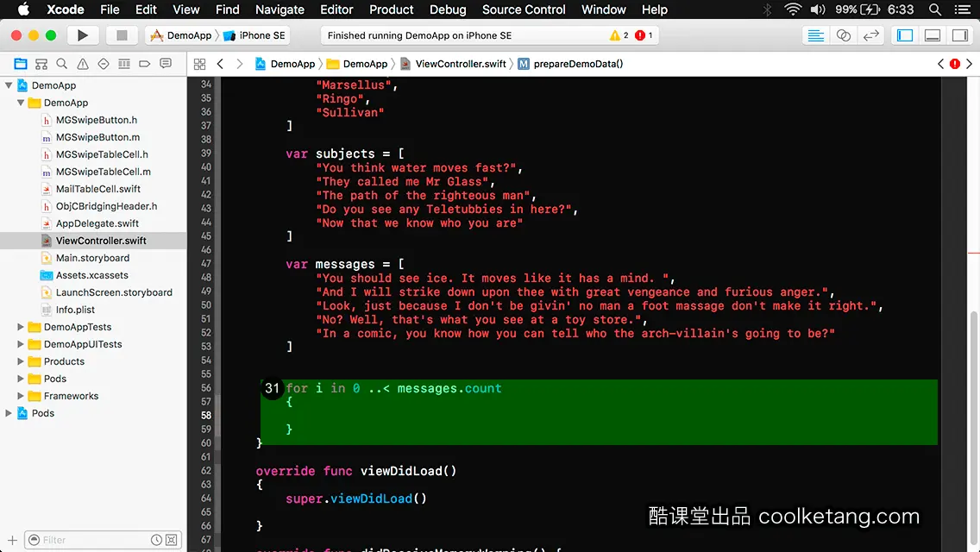Go back in editor history
The width and height of the screenshot is (980, 552).
[x=220, y=64]
